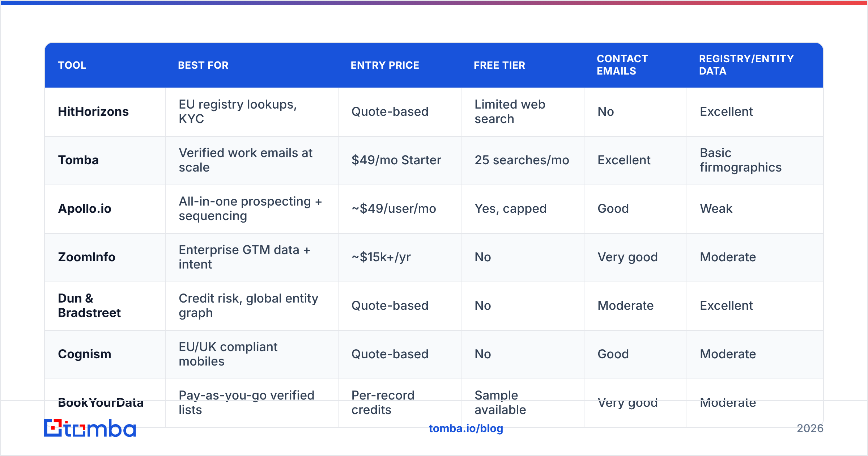Click the Tomba logo in the footer
868x456 pixels.
(x=90, y=428)
